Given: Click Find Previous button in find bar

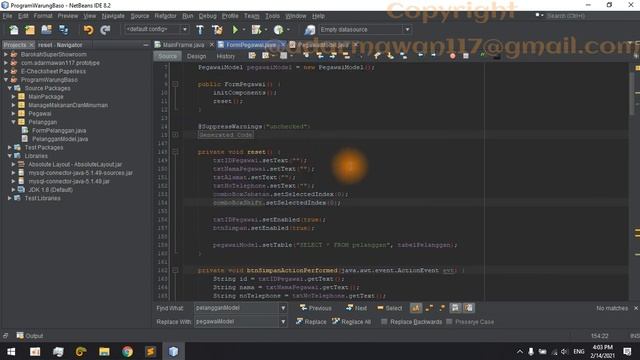Looking at the screenshot, I should point(316,308).
